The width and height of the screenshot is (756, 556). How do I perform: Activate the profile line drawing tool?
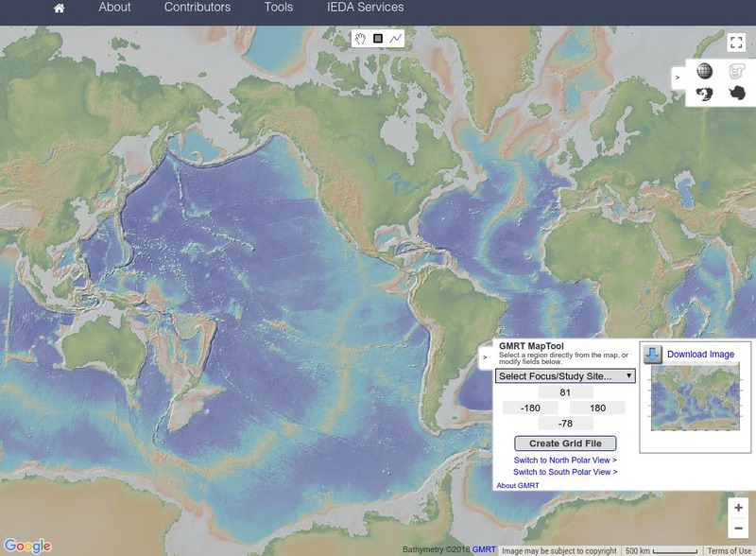click(x=395, y=39)
